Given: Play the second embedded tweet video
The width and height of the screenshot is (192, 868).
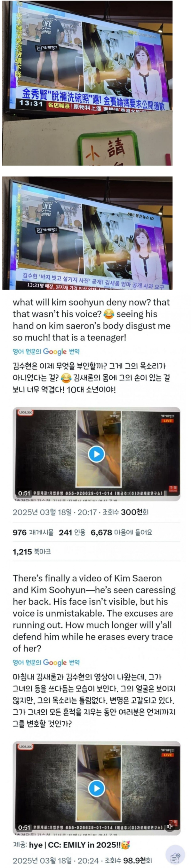Looking at the screenshot, I should click(97, 788).
